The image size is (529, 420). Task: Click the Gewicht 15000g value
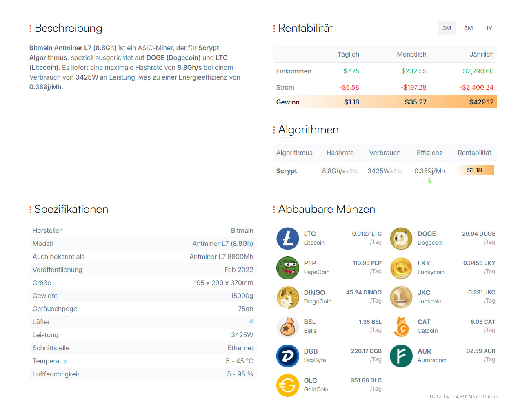242,296
